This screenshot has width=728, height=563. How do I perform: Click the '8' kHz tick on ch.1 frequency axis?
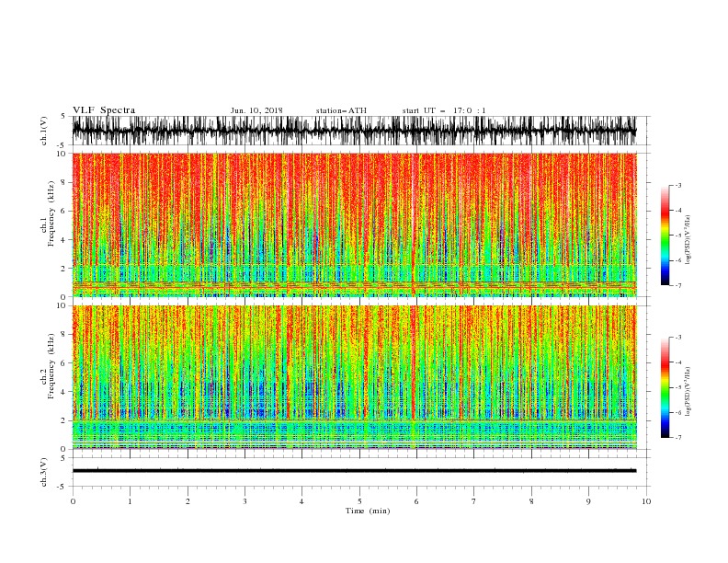point(63,182)
